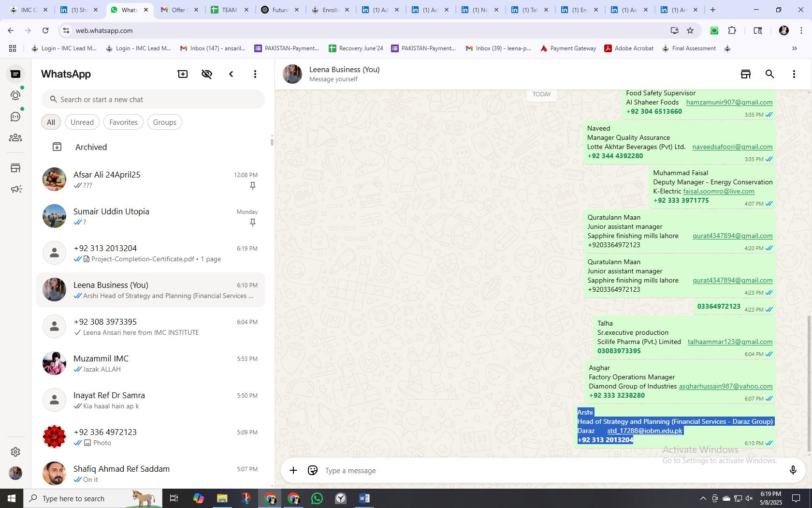Image resolution: width=812 pixels, height=508 pixels.
Task: Open talhaammar123@gmail.com email link
Action: (730, 342)
